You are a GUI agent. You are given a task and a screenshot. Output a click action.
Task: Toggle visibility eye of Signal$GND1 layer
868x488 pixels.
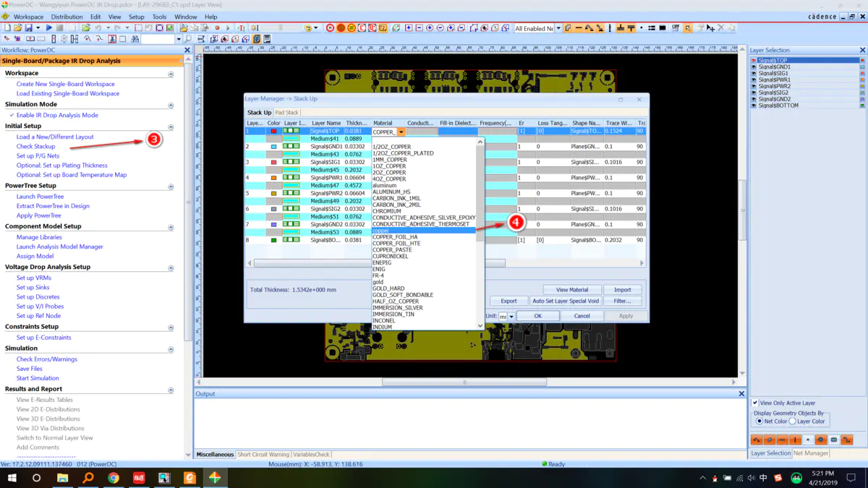point(754,67)
